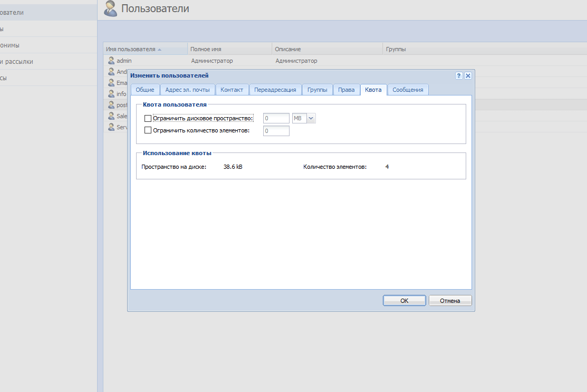Click the admin user icon
The image size is (587, 392).
pos(111,61)
